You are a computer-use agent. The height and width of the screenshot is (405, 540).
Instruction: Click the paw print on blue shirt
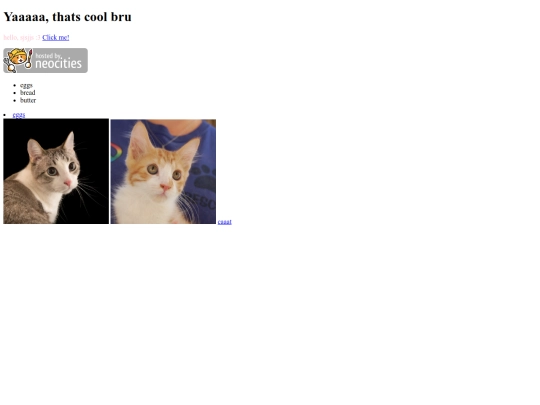pyautogui.click(x=203, y=178)
